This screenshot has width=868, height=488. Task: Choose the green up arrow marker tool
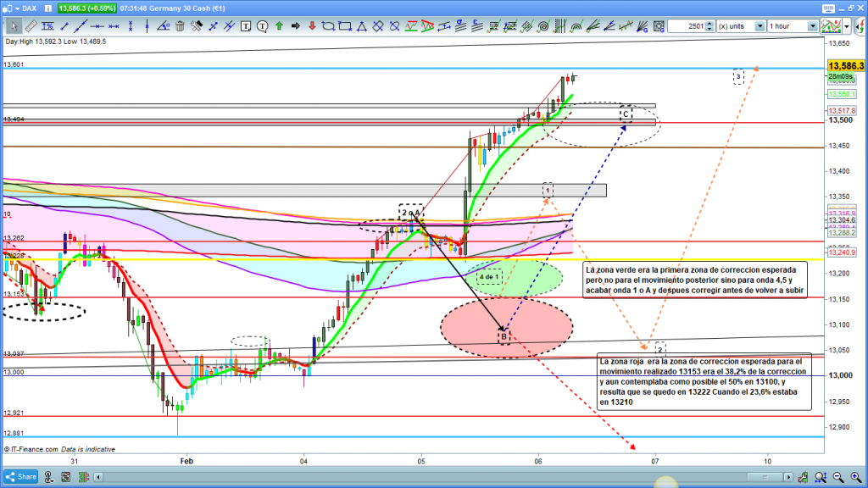point(279,26)
